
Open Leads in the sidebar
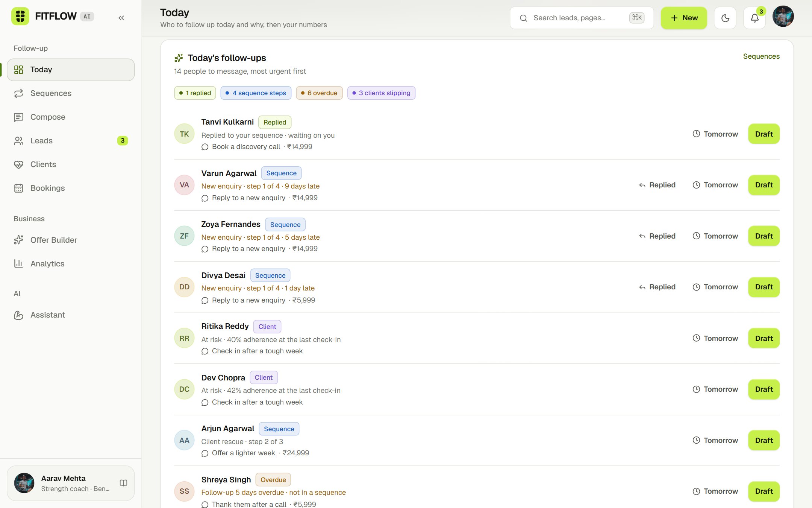coord(71,141)
